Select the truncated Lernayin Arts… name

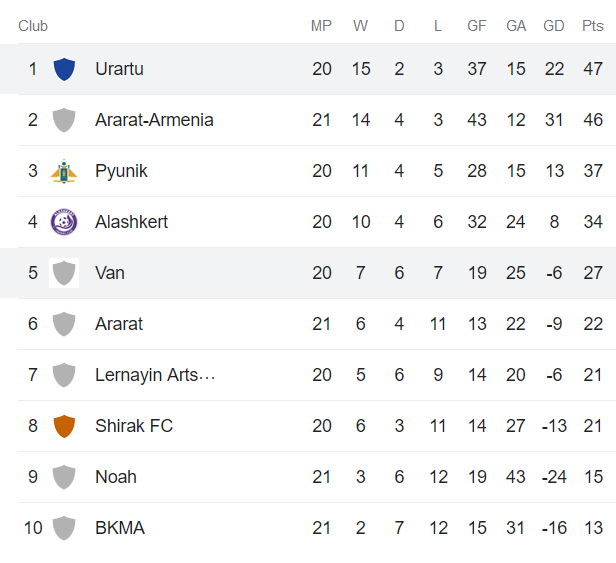coord(155,375)
